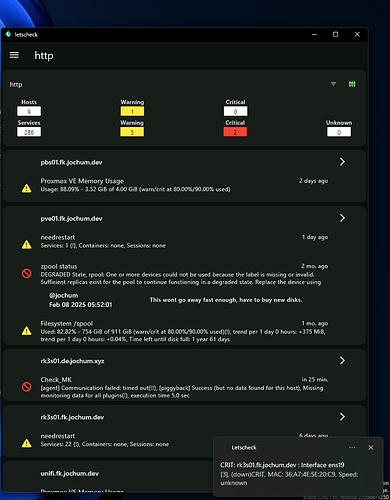Click services Warning count box showing 5
This screenshot has width=390, height=500.
[x=132, y=132]
